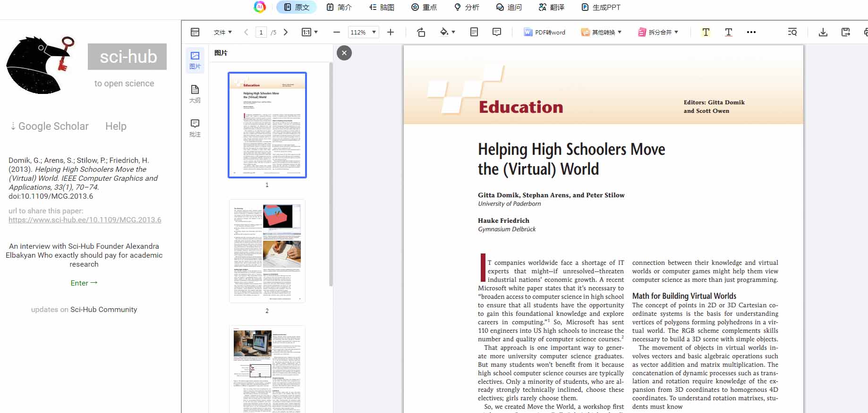Click the thumbnail panel scrollbar
The height and width of the screenshot is (413, 868).
coord(331,175)
